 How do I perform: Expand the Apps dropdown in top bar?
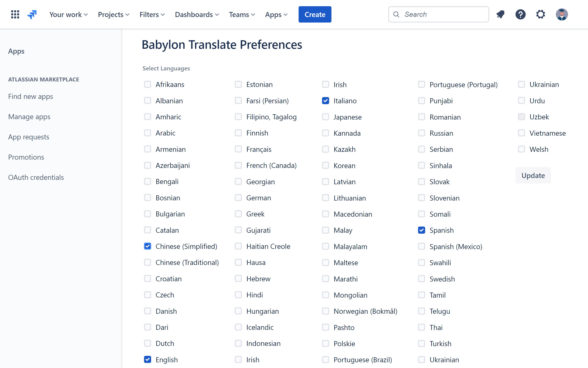click(276, 14)
